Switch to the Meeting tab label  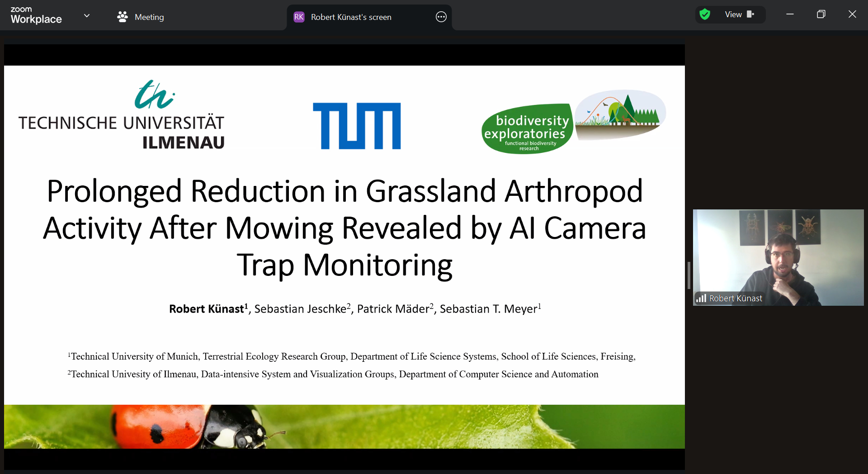click(x=149, y=17)
